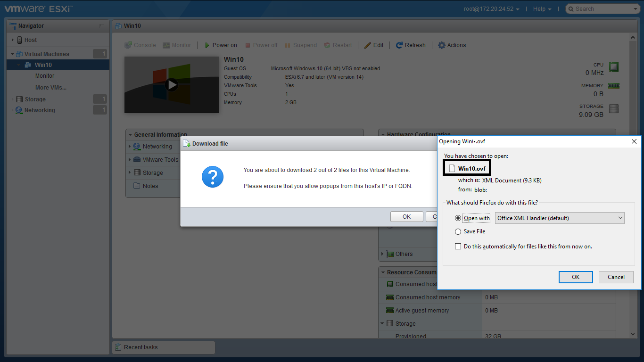Click the Edit pencil icon

tap(368, 45)
